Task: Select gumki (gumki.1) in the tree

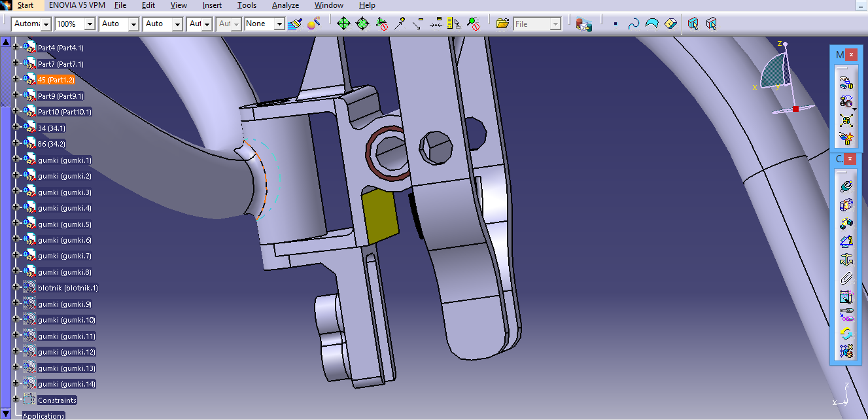Action: [65, 160]
